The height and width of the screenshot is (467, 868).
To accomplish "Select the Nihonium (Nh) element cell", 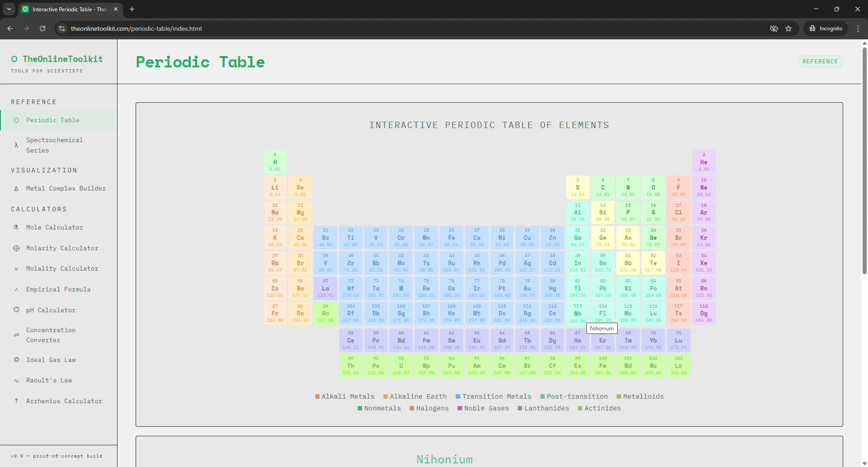I will coord(577,313).
